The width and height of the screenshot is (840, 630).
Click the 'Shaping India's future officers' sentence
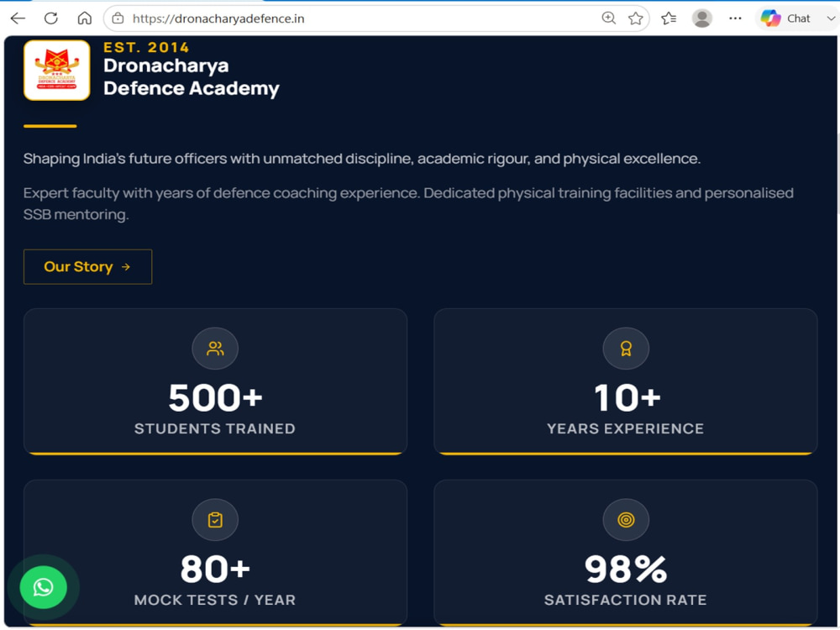[361, 159]
